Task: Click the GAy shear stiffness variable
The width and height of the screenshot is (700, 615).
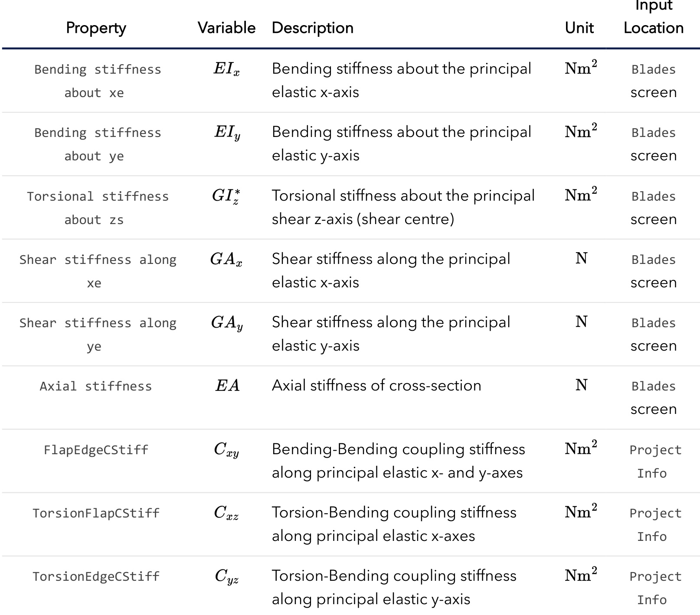Action: point(226,322)
